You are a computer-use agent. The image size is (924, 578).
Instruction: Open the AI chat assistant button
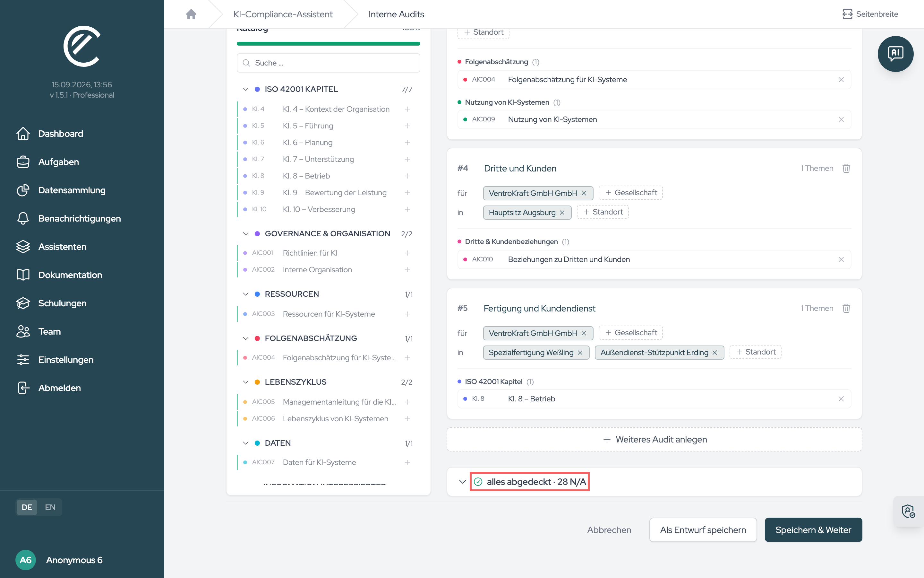tap(895, 54)
